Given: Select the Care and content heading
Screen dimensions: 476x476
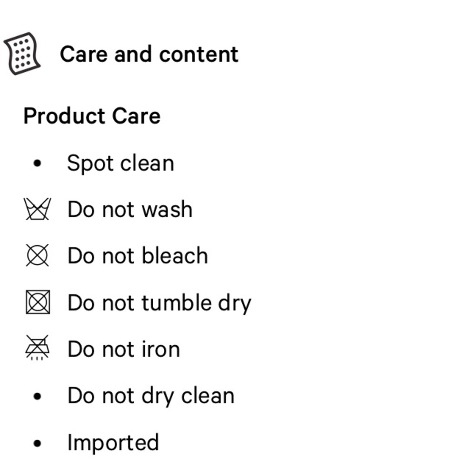Looking at the screenshot, I should (x=149, y=54).
